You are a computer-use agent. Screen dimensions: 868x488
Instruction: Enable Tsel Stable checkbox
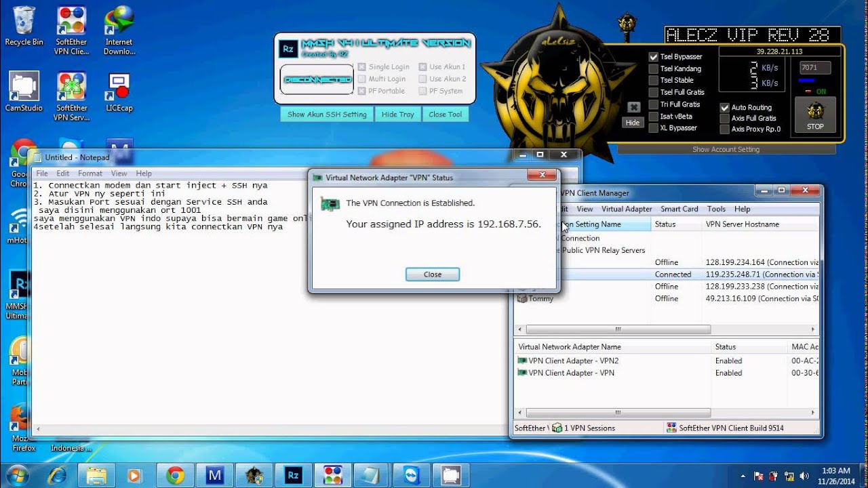pos(654,80)
